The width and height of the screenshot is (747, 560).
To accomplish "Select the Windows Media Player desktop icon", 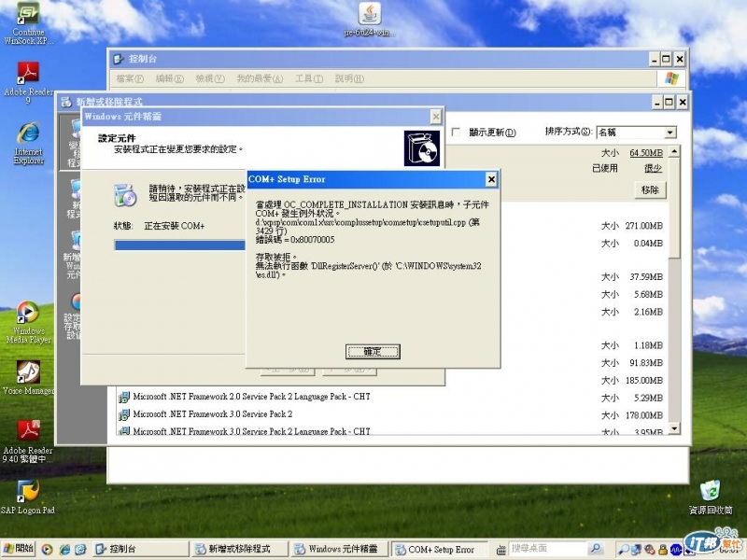I will 28,321.
